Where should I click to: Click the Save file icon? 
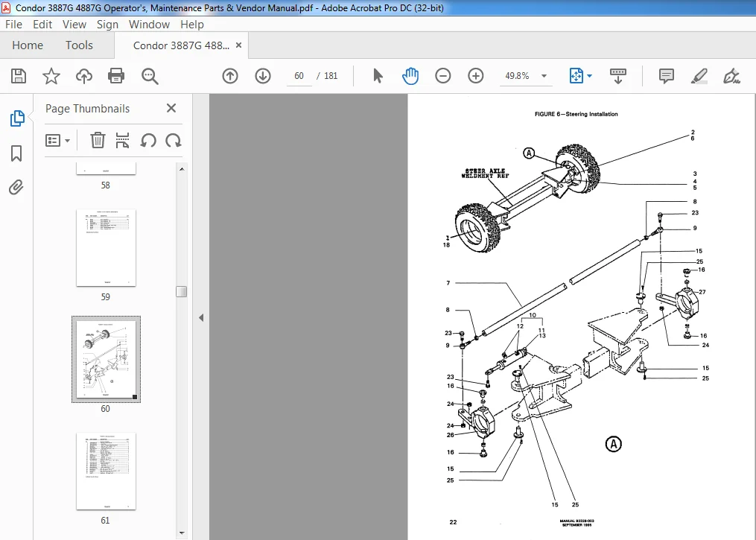point(19,76)
